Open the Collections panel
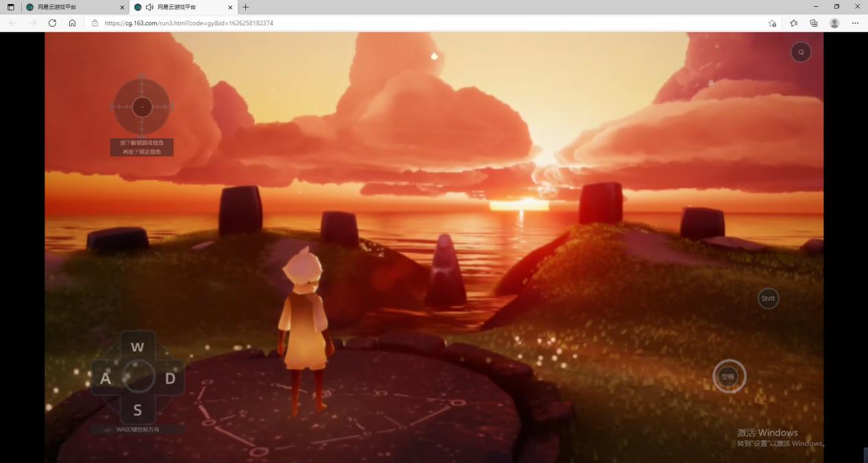The image size is (868, 463). click(814, 23)
